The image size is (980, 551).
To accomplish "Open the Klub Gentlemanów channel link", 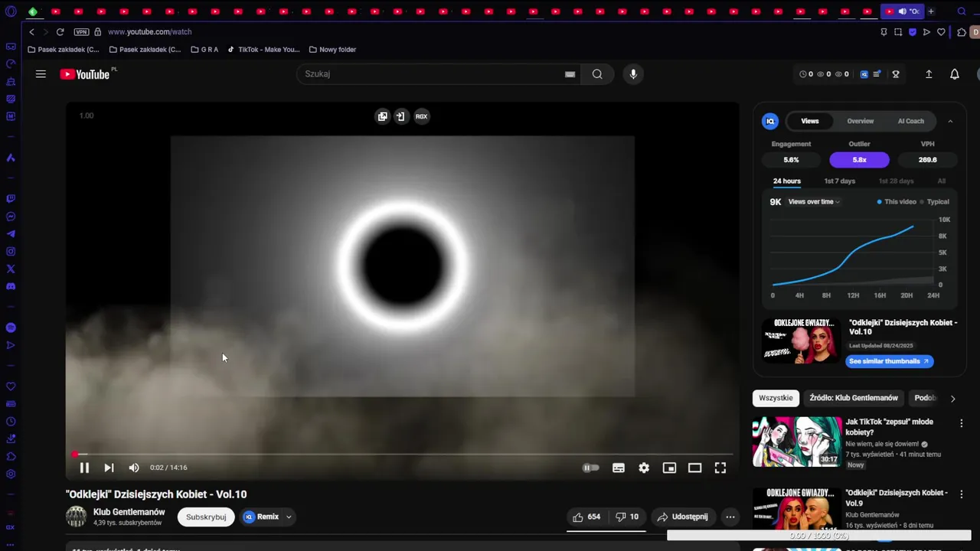I will coord(129,512).
